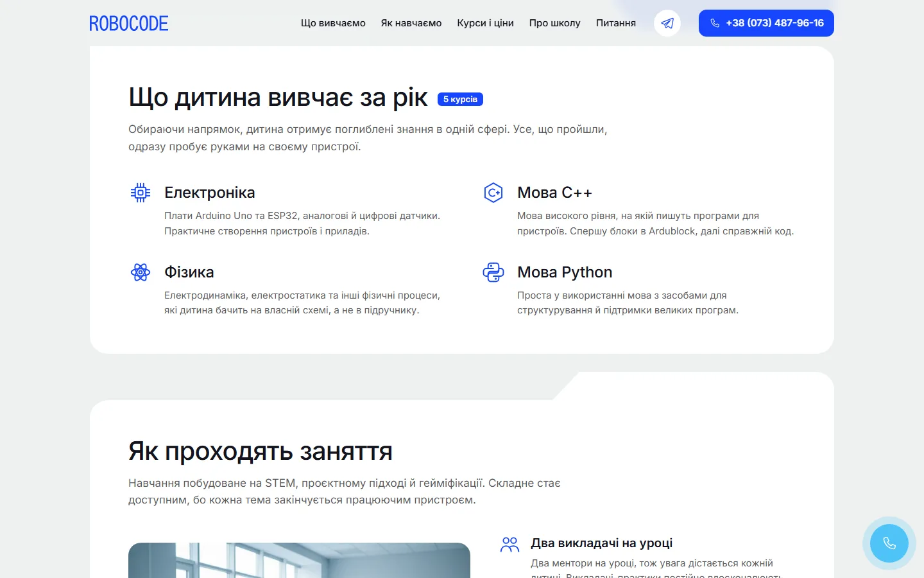Click the Мова Python logo icon
Viewport: 924px width, 578px height.
coord(493,272)
